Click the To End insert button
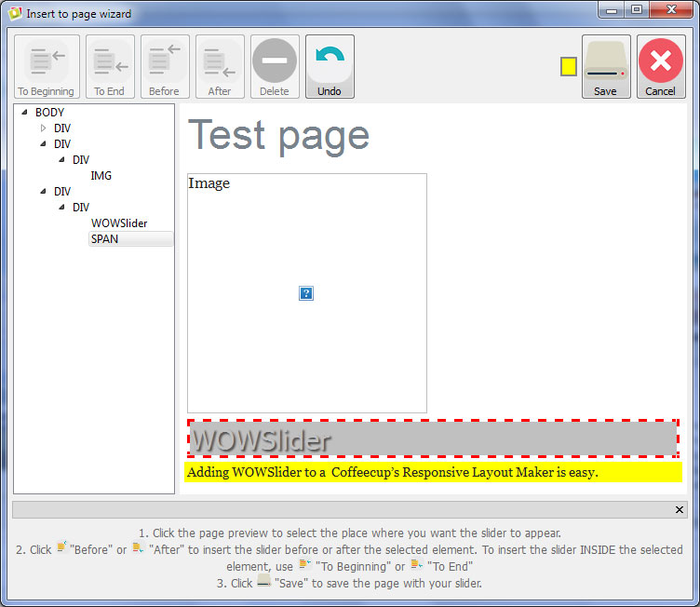Viewport: 700px width, 607px height. point(110,66)
